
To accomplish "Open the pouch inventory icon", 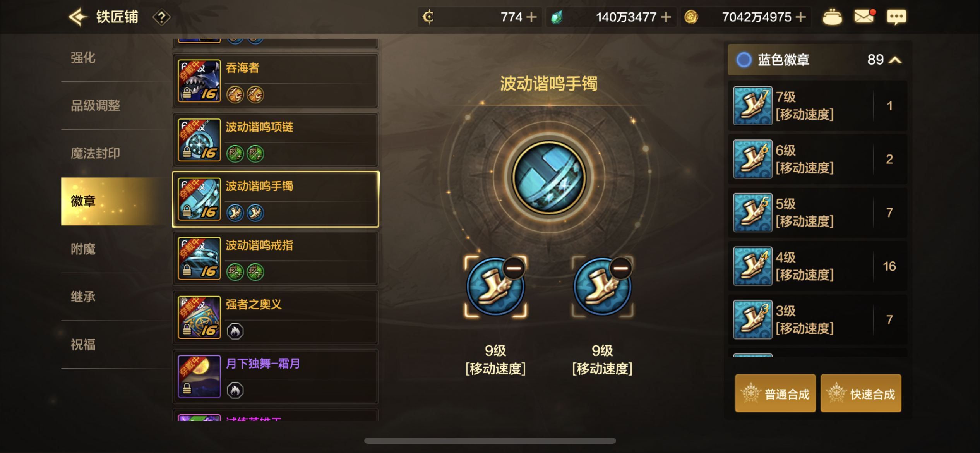I will [x=832, y=17].
